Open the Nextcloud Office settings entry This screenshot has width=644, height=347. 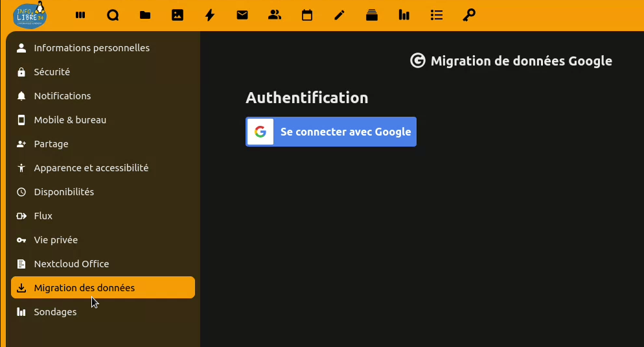coord(71,264)
